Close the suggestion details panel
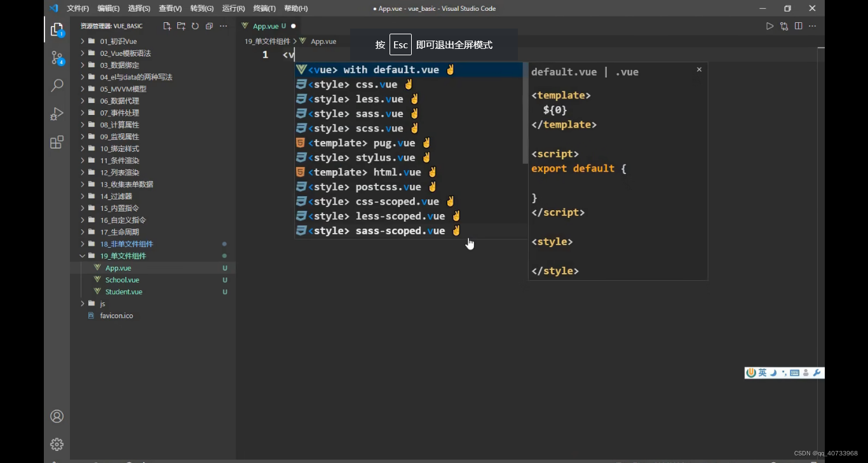Viewport: 868px width, 463px height. coord(699,69)
